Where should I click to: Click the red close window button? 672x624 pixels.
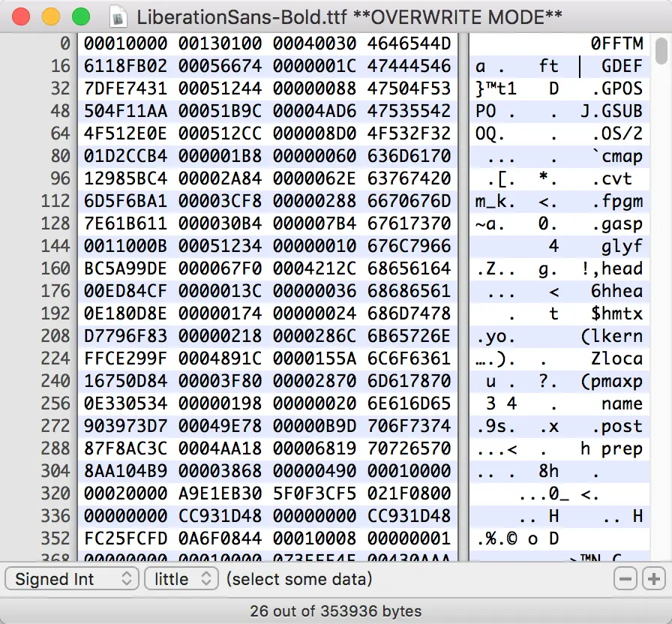21,17
